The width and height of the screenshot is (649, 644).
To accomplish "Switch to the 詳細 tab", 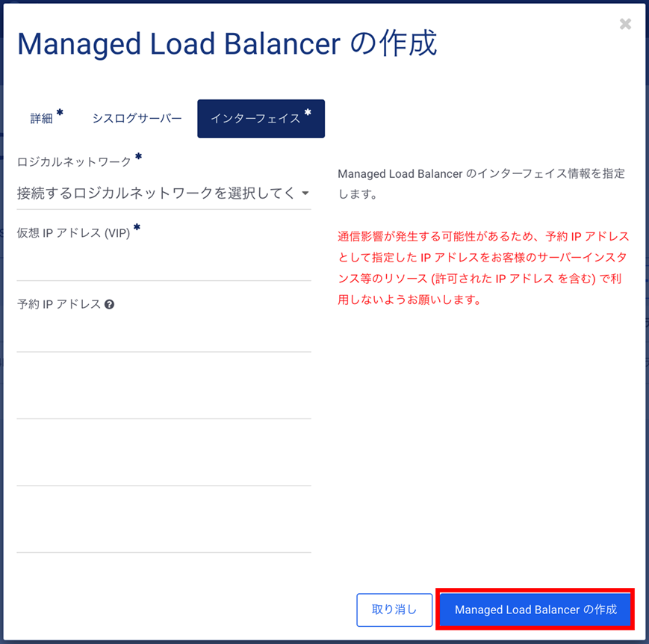I will coord(41,118).
